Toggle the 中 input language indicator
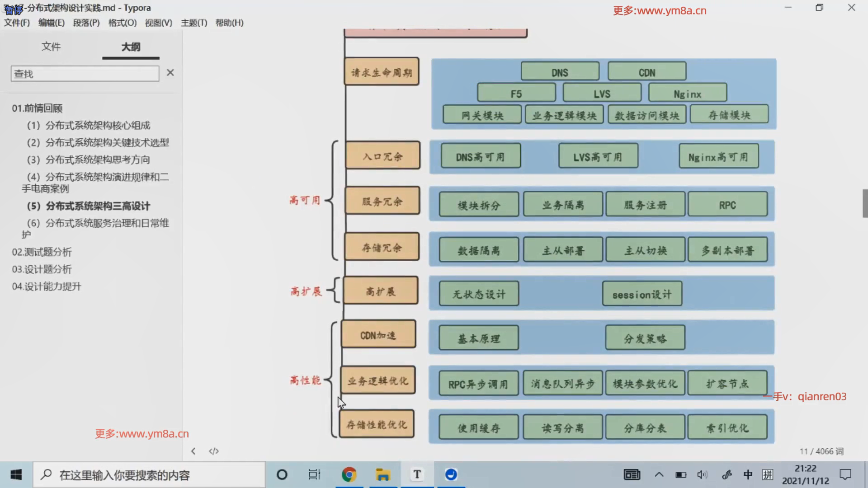The image size is (868, 488). tap(748, 474)
